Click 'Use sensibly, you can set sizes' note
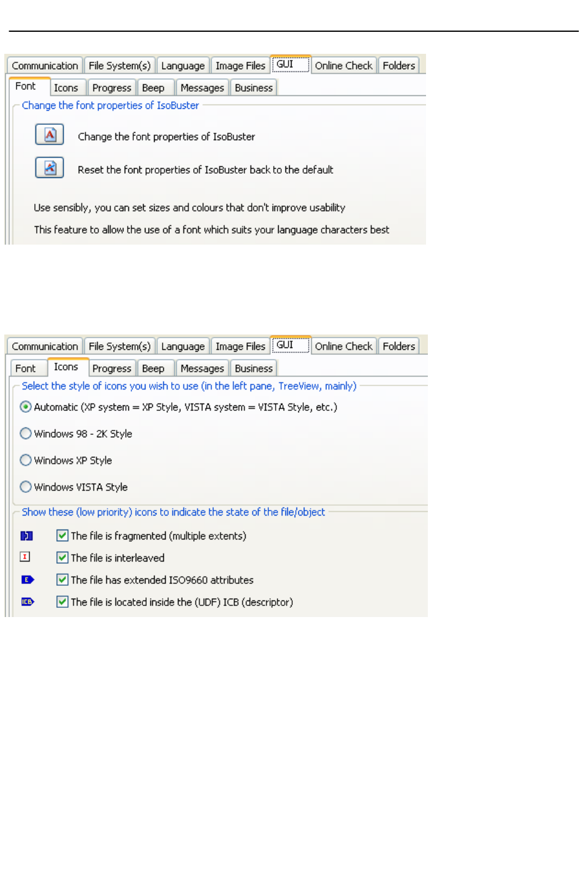Screen dimensions: 588x891 point(189,207)
